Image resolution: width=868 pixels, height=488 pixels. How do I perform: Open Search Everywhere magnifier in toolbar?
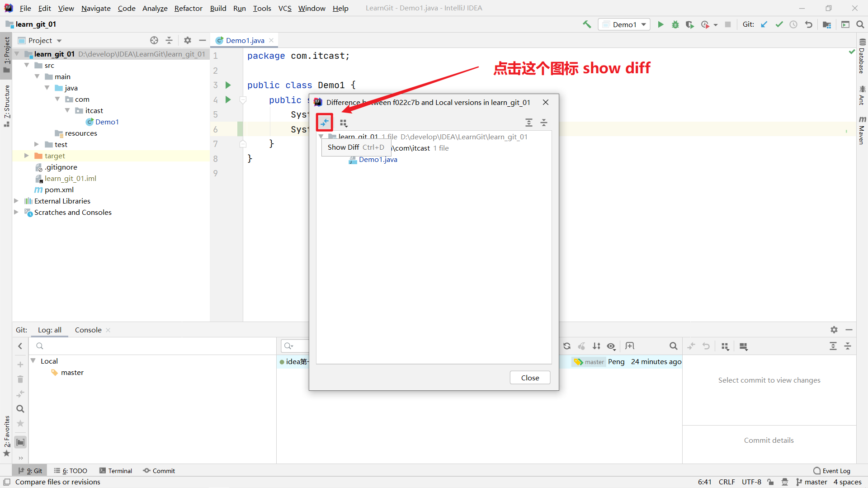pyautogui.click(x=860, y=24)
